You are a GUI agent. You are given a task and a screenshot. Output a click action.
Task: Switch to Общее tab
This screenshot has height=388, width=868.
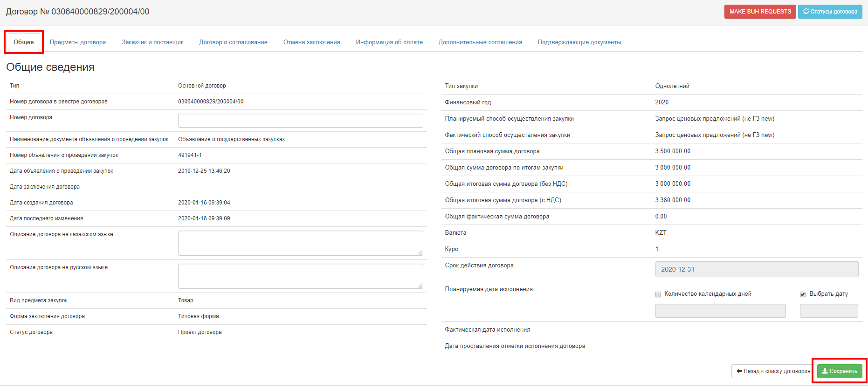pyautogui.click(x=24, y=42)
